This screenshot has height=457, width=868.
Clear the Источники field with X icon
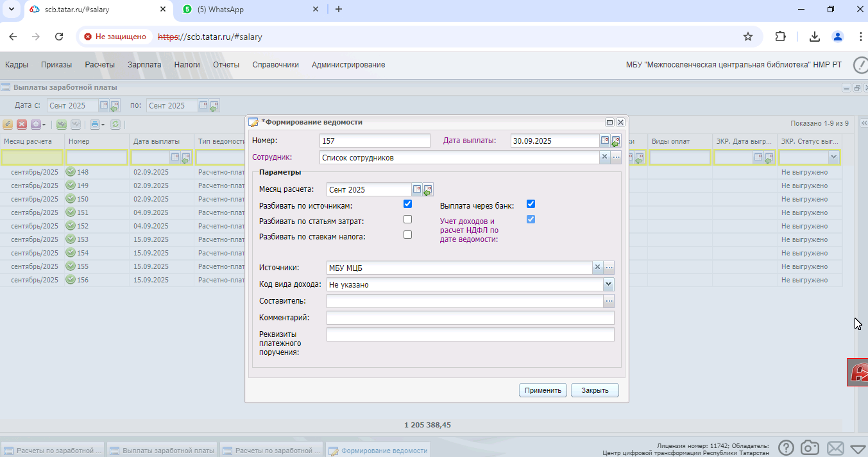pos(597,267)
